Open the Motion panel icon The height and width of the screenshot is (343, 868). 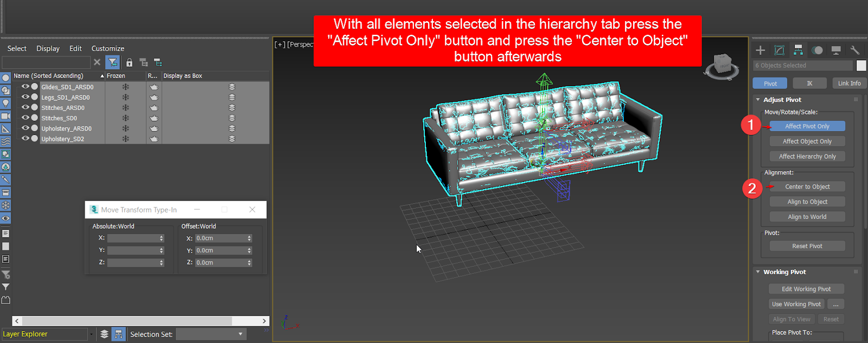point(817,50)
